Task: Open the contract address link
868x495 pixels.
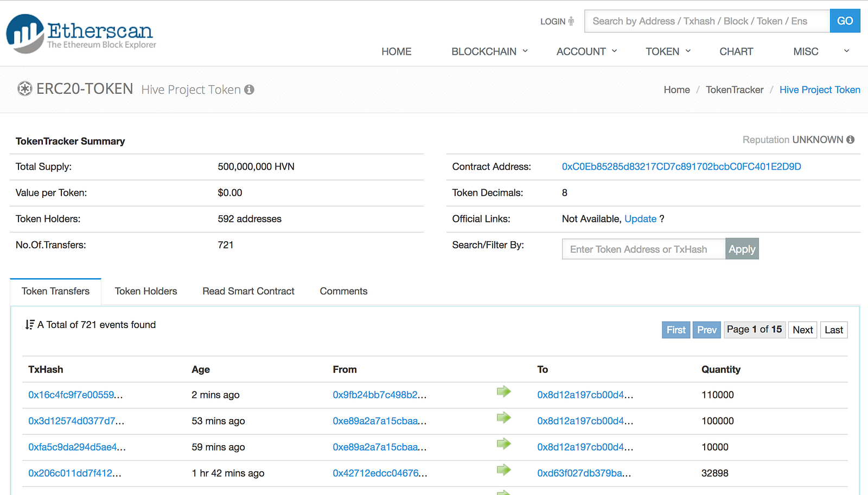Action: (x=681, y=166)
